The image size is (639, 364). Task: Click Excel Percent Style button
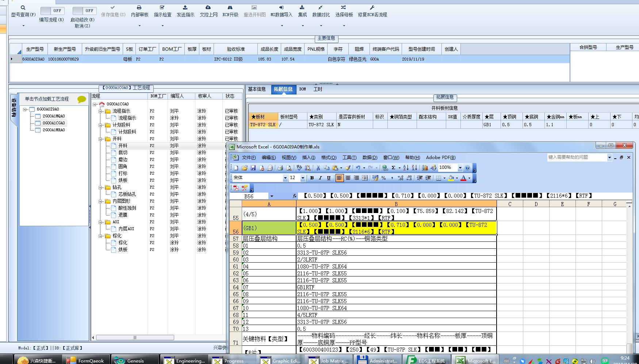tap(384, 178)
